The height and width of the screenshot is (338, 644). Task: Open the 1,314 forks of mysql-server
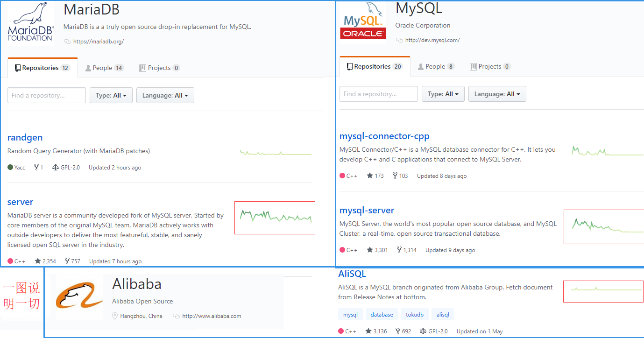coord(407,250)
